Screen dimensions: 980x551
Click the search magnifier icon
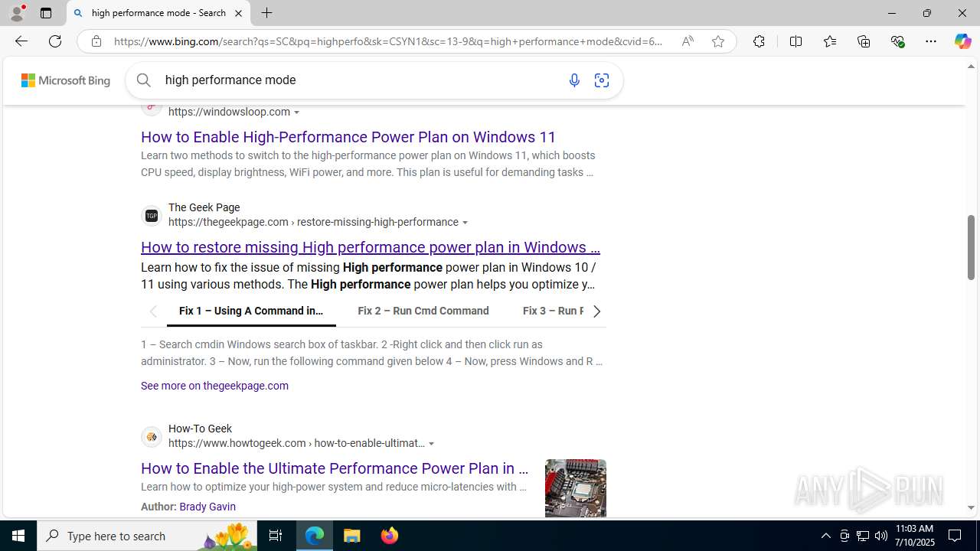coord(144,80)
